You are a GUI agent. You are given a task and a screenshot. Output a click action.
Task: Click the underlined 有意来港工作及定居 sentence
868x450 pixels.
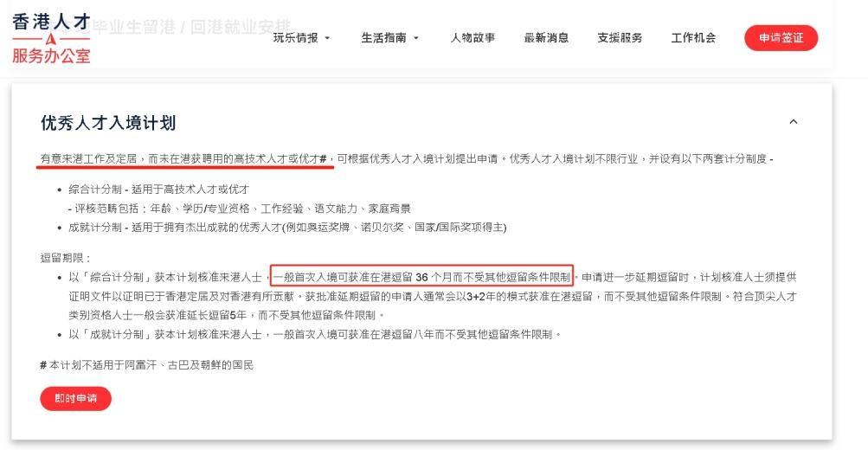pyautogui.click(x=185, y=159)
